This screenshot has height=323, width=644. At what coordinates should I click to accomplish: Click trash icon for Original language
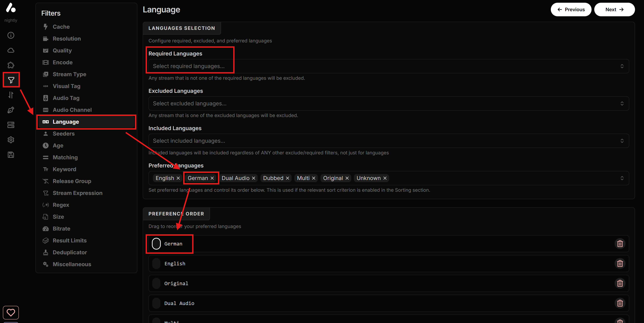(620, 283)
